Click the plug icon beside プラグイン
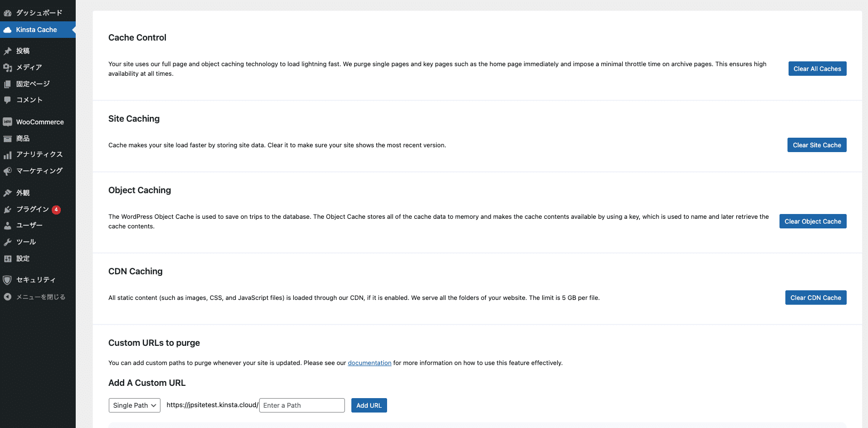 click(x=7, y=209)
